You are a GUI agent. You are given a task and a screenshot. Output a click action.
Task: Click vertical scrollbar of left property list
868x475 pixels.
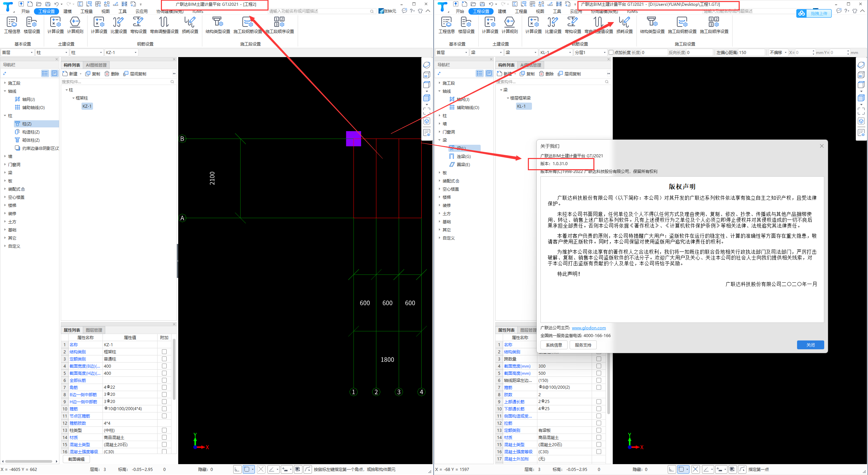pyautogui.click(x=174, y=369)
